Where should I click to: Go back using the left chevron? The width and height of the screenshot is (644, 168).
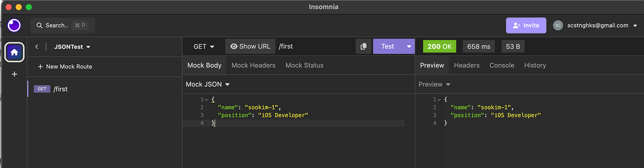coord(37,47)
